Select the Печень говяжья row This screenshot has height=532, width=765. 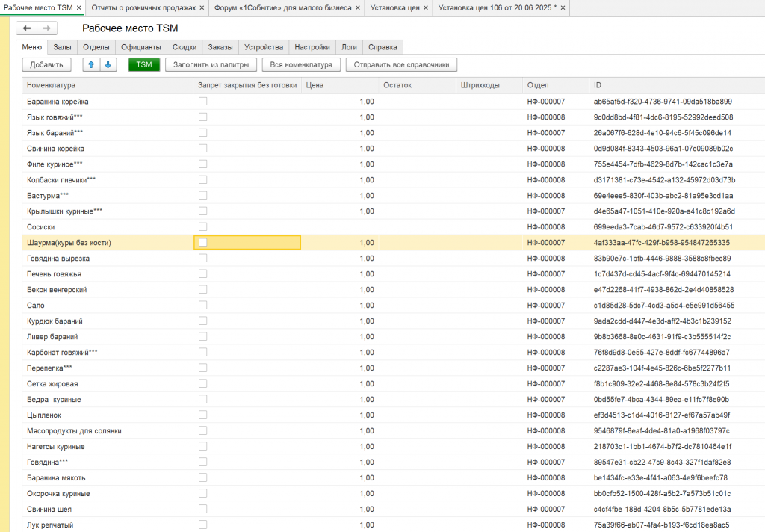pyautogui.click(x=394, y=273)
